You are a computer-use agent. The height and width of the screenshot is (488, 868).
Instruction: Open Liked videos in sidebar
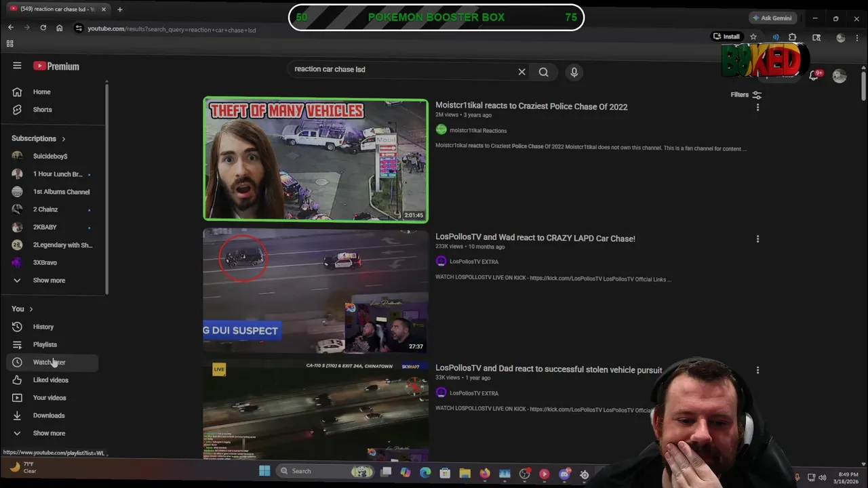click(x=53, y=380)
